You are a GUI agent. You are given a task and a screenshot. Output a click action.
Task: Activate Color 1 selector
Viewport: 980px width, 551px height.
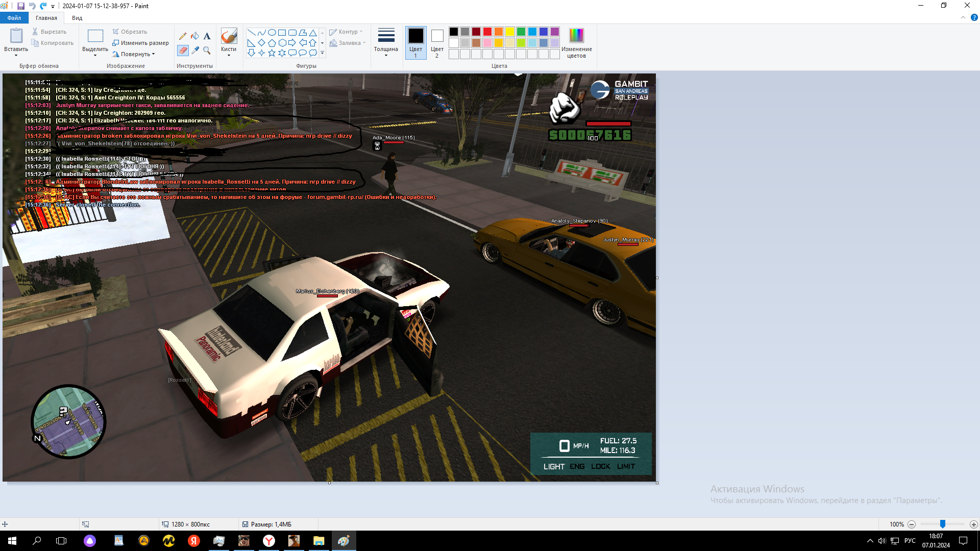[415, 43]
